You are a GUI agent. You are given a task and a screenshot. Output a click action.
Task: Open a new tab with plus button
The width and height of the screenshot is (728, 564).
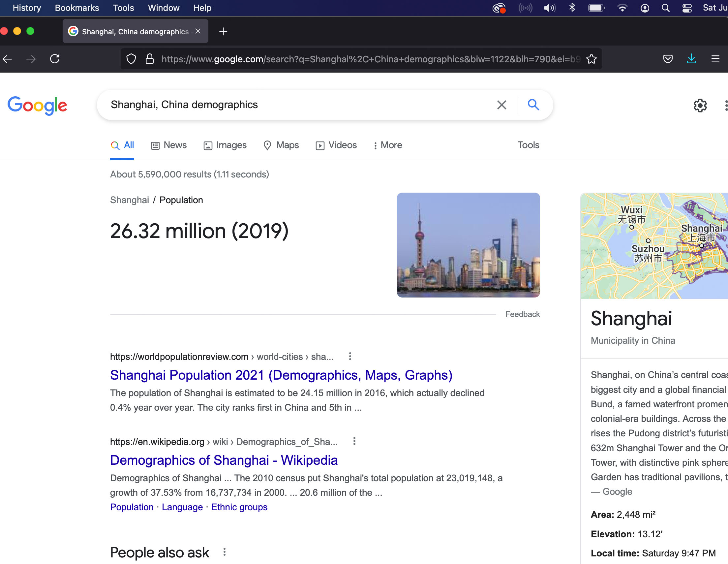pyautogui.click(x=223, y=31)
